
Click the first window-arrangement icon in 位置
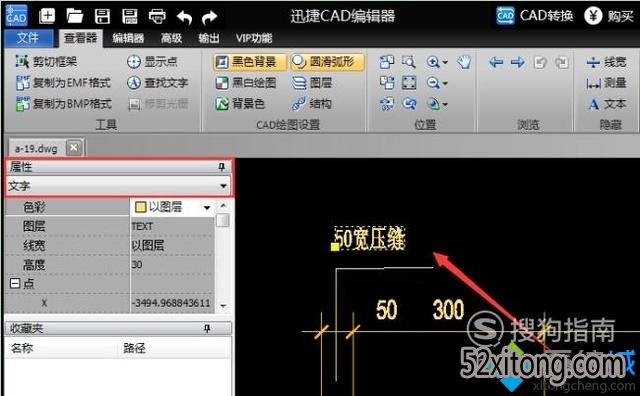pos(387,62)
